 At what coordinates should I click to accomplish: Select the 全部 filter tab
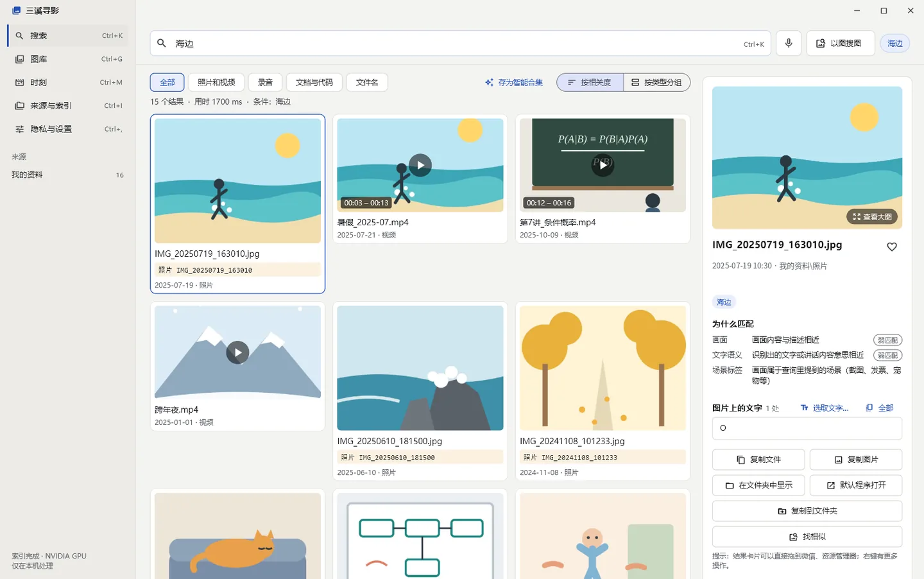point(167,82)
